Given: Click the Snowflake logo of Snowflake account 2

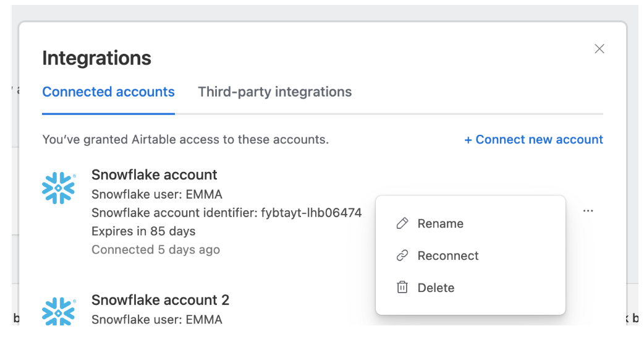Looking at the screenshot, I should pyautogui.click(x=59, y=311).
